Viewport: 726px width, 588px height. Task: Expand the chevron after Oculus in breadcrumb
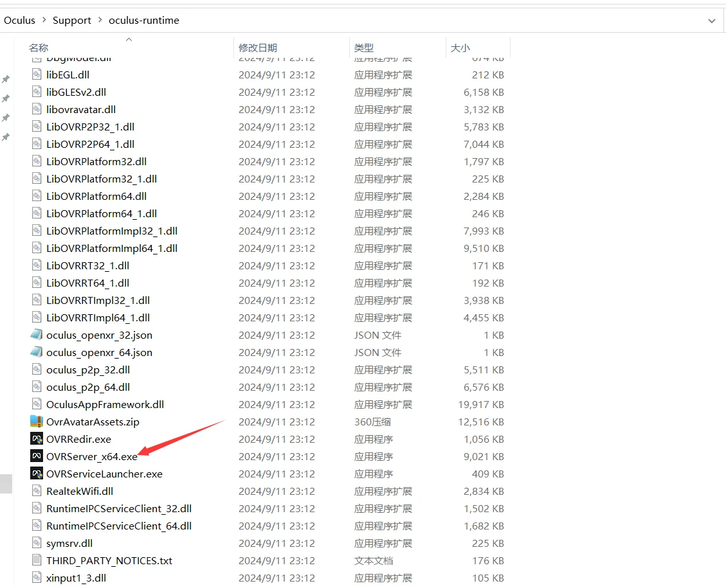44,20
